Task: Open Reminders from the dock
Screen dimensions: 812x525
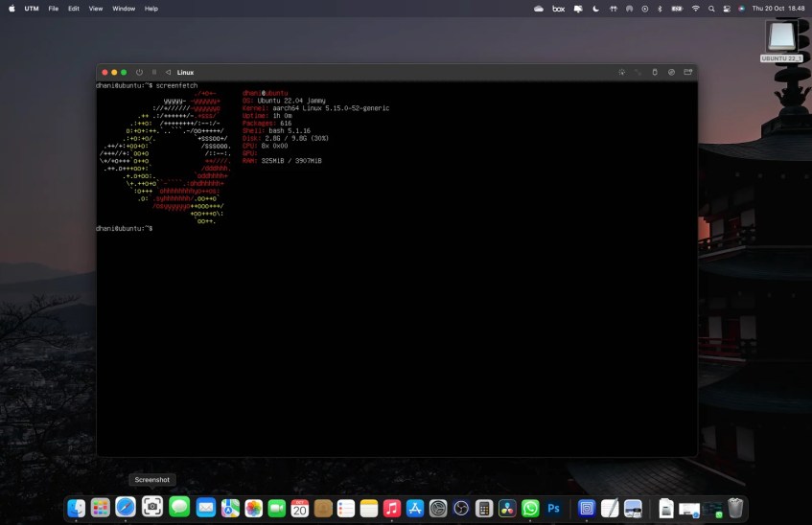Action: coord(345,508)
